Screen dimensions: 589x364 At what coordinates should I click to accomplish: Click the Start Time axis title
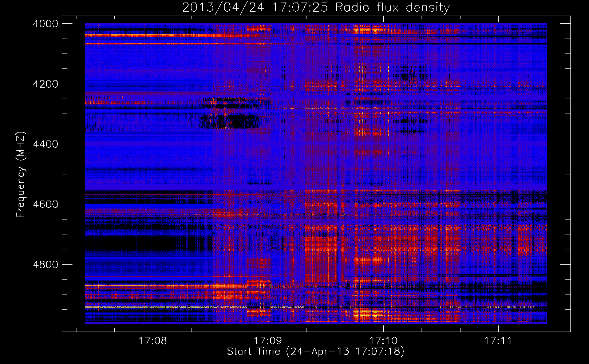coord(316,352)
